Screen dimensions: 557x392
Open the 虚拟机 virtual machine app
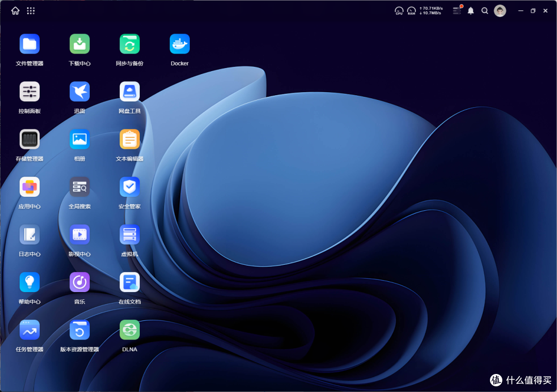coord(129,234)
